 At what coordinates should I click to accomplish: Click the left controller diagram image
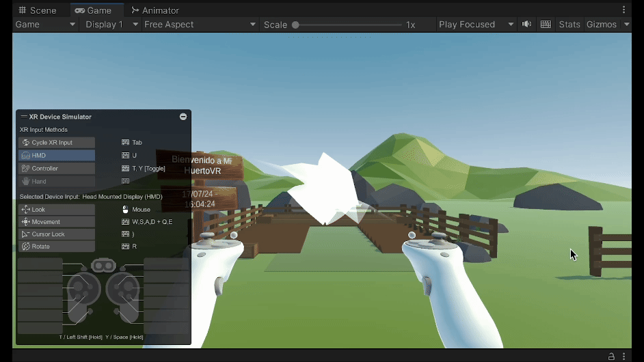coord(81,297)
